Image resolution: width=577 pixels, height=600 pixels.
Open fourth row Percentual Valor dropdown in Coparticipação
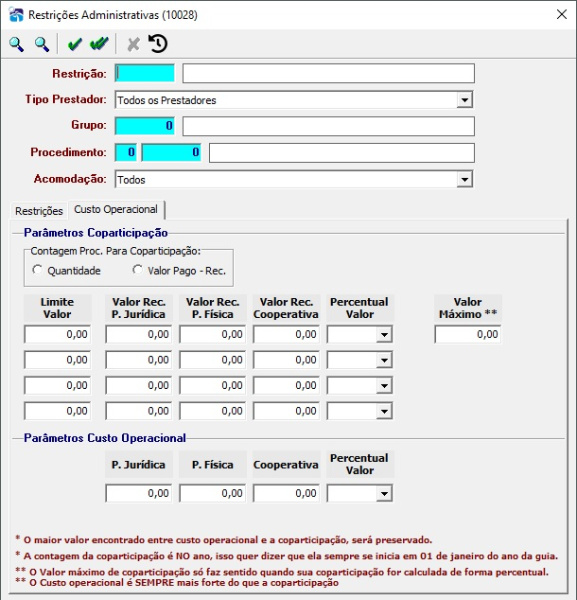coord(384,411)
